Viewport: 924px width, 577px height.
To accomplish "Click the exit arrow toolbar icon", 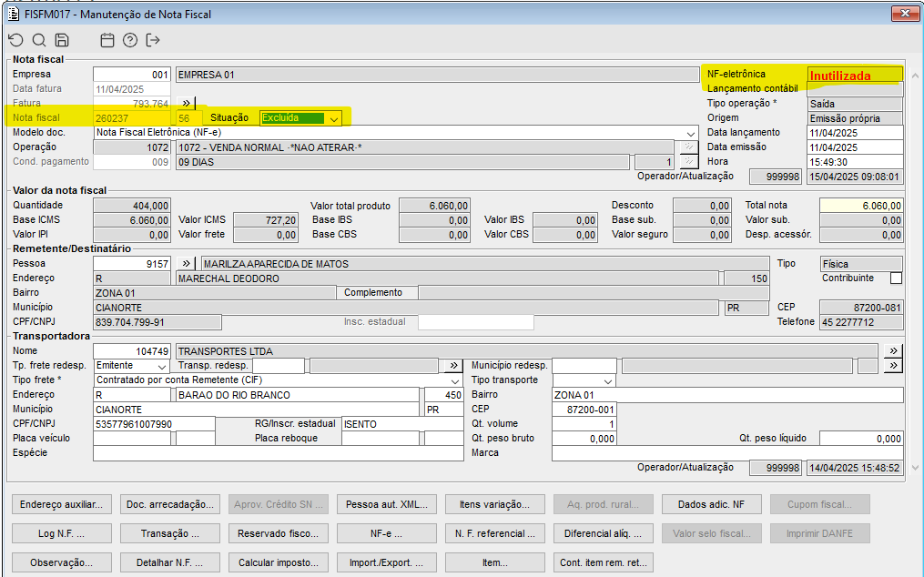I will (x=153, y=40).
